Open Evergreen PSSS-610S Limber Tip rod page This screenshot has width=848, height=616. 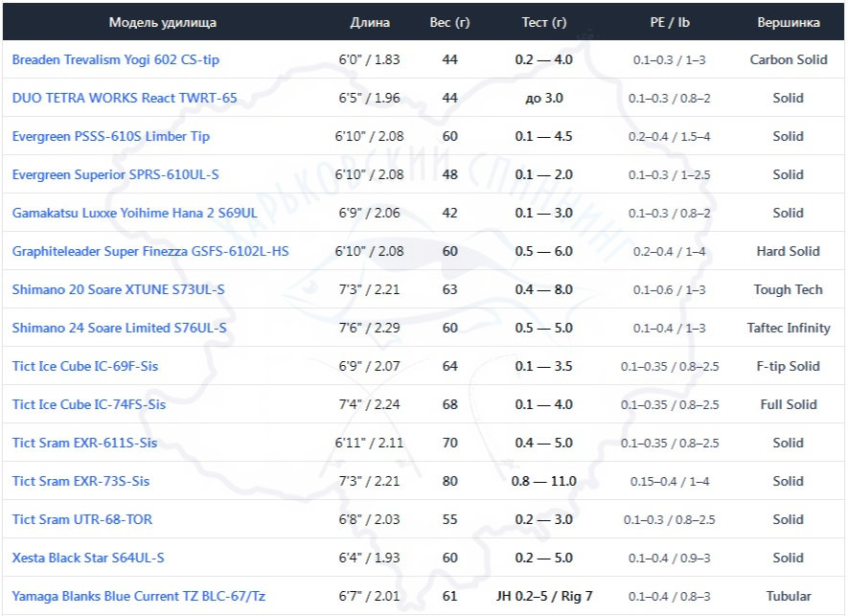(111, 136)
